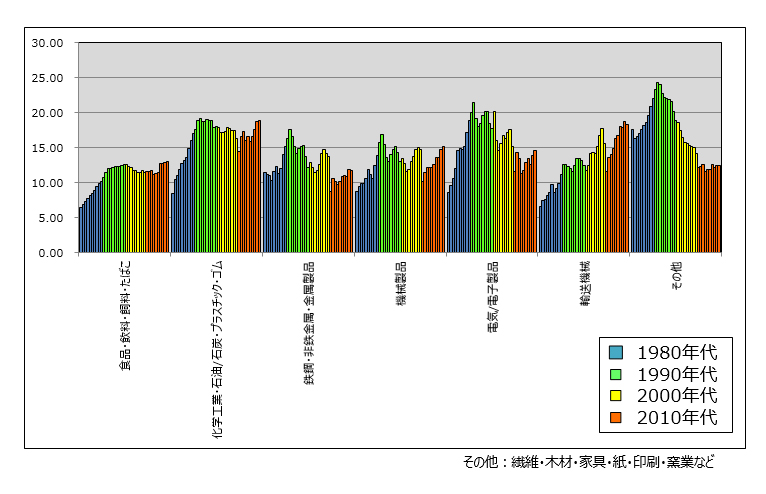Click the 15.00 y-axis tick label
766x494 pixels.
click(47, 148)
